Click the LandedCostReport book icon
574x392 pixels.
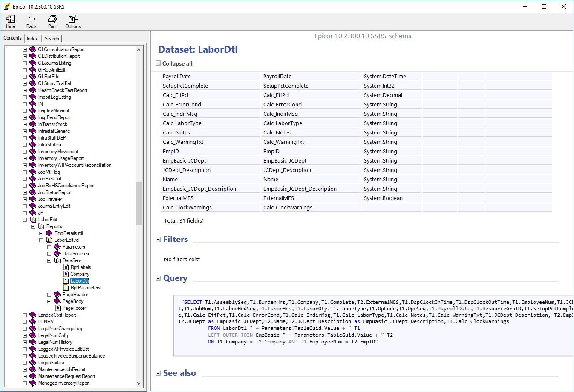point(33,315)
